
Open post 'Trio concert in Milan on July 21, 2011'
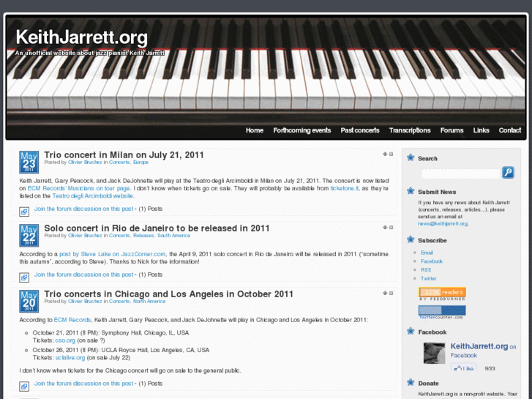click(x=124, y=155)
